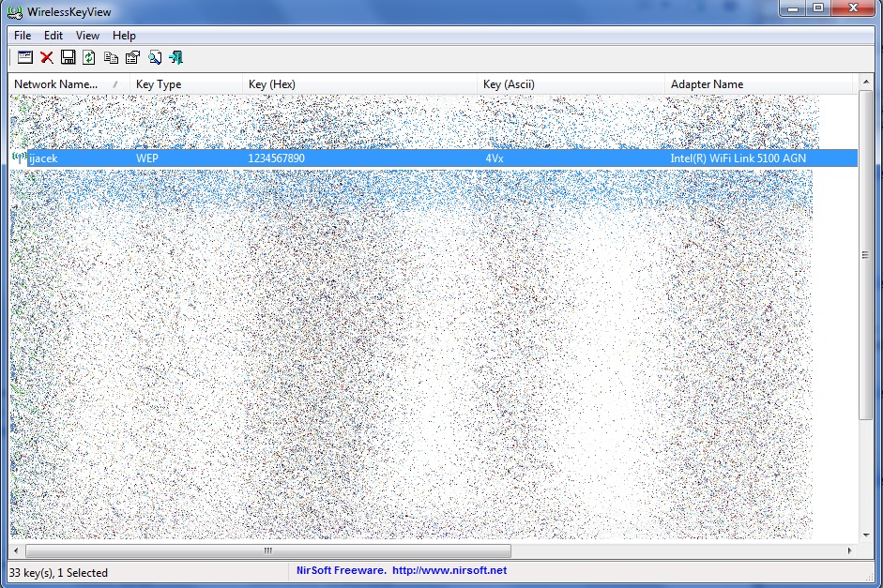
Task: Click the vertical scrollbar down arrow
Action: coord(865,533)
